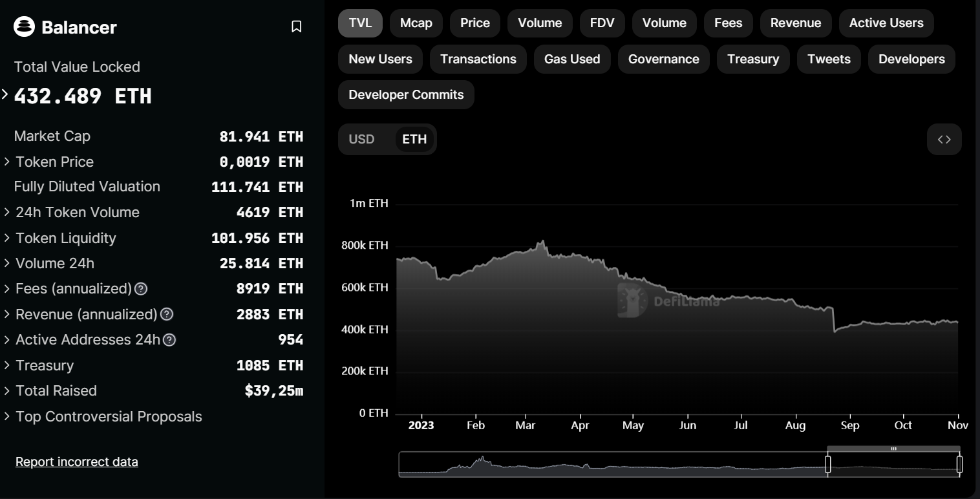
Task: Click the Volume button after FDV
Action: (664, 23)
